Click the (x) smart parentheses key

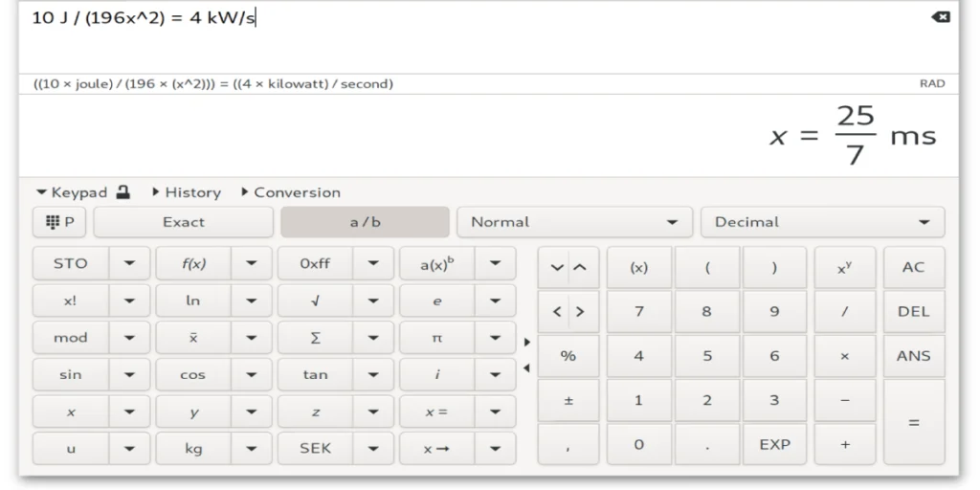click(x=638, y=268)
